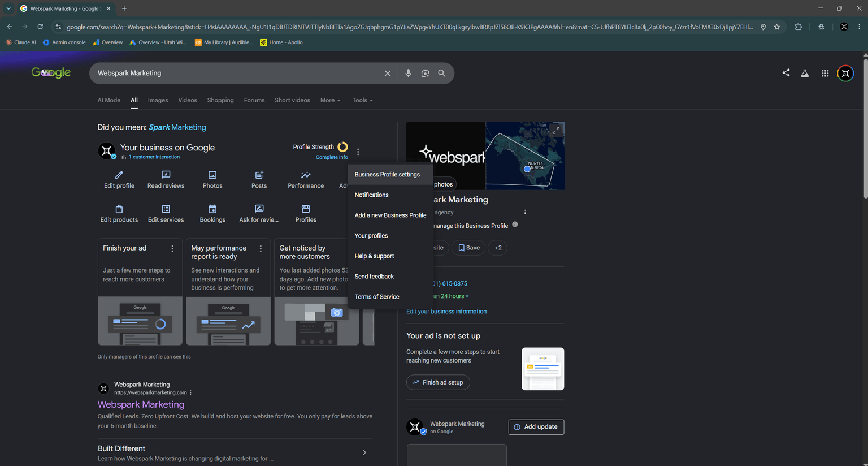Open Webspark Marketing search result title

point(141,404)
